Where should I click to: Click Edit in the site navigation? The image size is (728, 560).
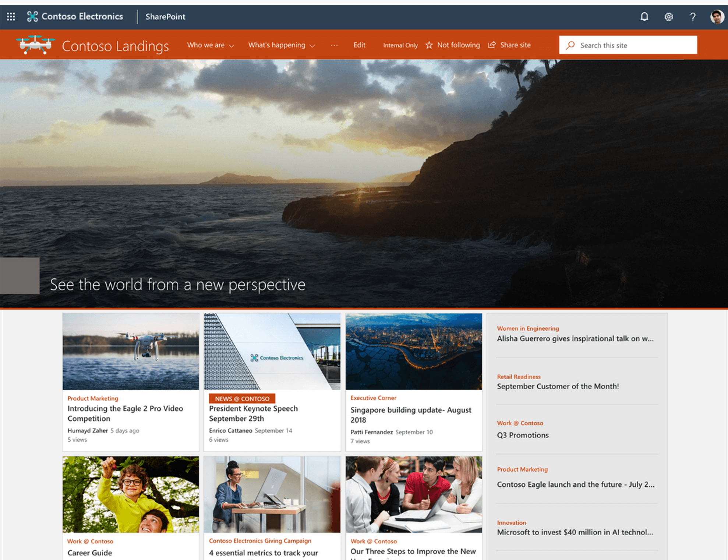pyautogui.click(x=359, y=45)
